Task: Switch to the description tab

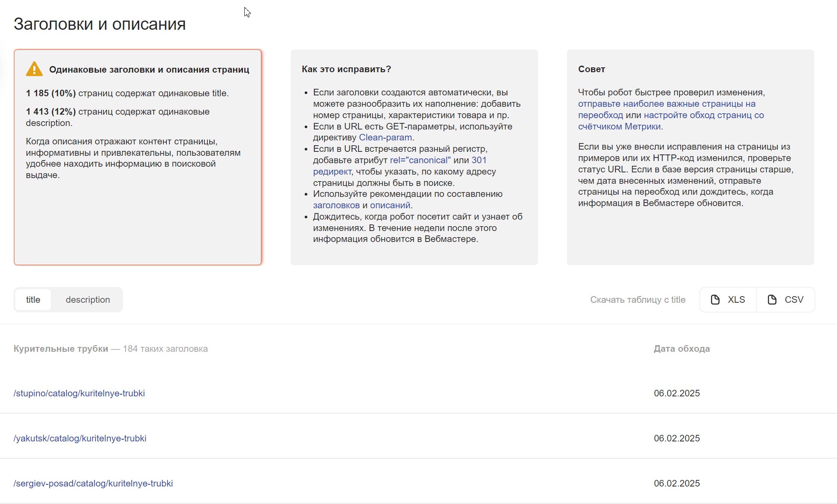Action: tap(88, 300)
